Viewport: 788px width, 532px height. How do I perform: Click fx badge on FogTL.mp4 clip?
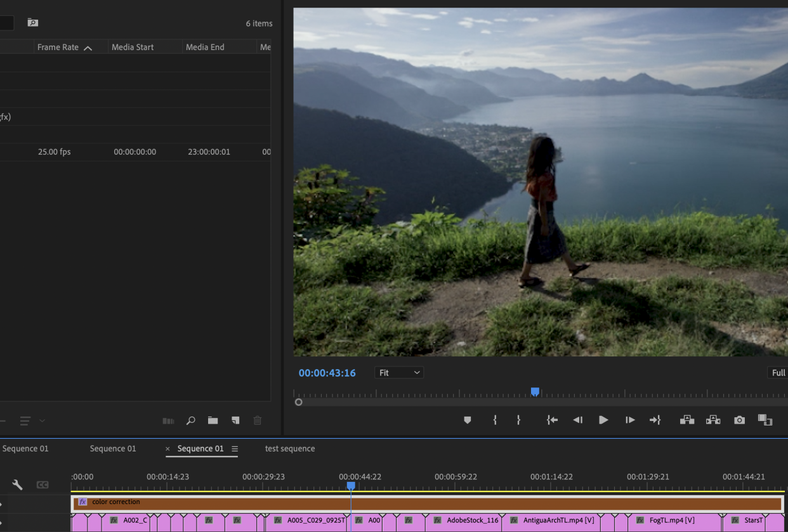641,520
